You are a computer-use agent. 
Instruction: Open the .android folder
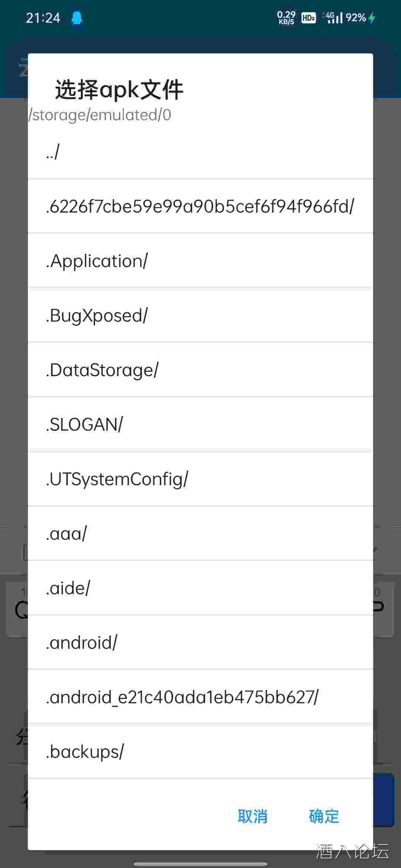coord(200,643)
